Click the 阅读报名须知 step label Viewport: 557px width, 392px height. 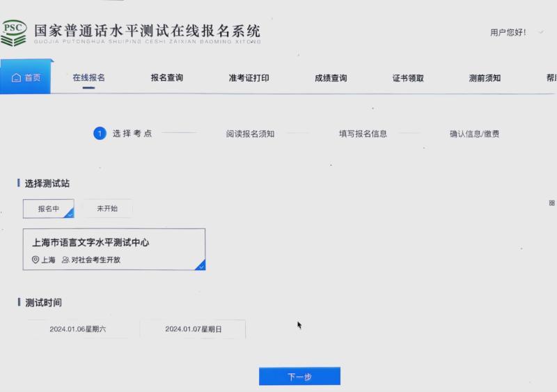250,134
